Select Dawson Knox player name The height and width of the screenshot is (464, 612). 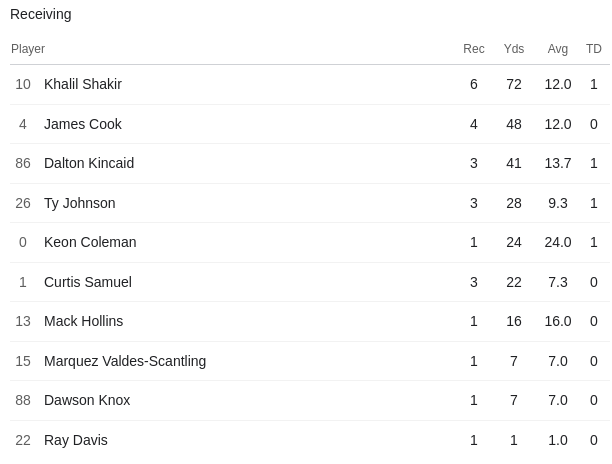pos(87,400)
